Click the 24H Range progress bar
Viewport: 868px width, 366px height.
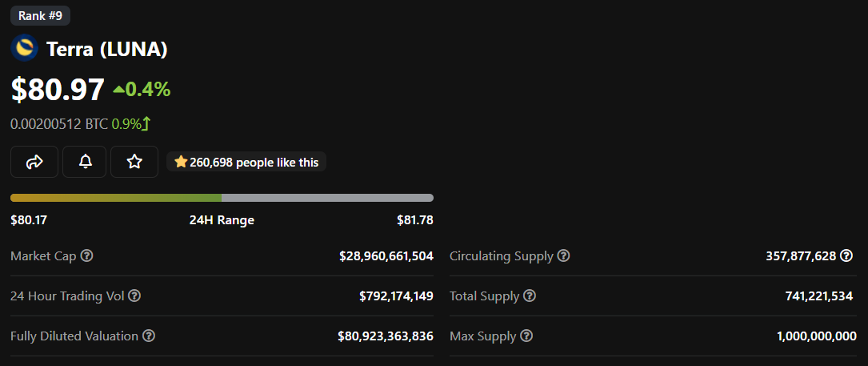tap(222, 198)
